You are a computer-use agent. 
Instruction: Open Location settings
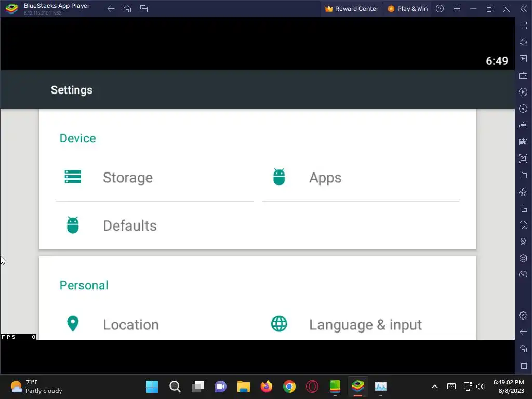click(154, 324)
